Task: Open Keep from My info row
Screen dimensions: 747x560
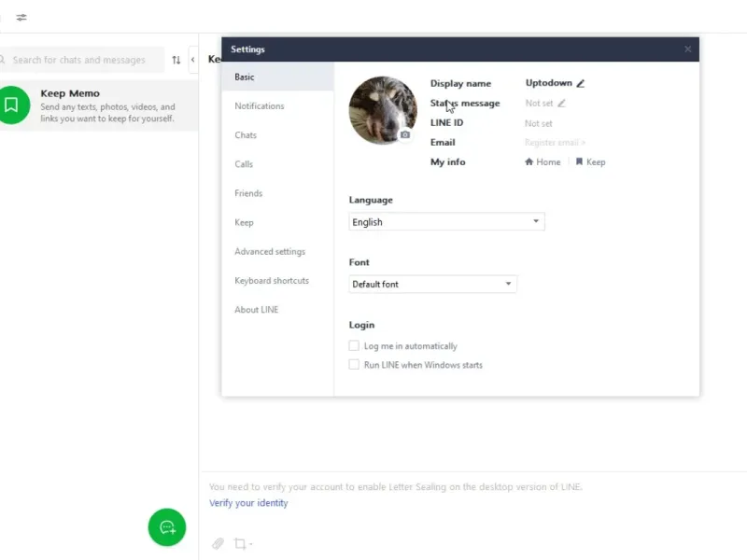Action: point(591,161)
